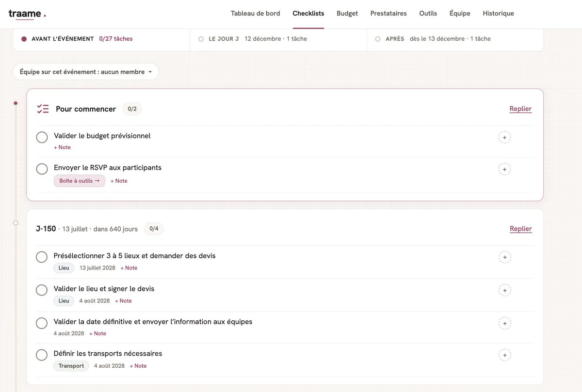Image resolution: width=582 pixels, height=392 pixels.
Task: Collapse the Pour commencer section
Action: tap(520, 109)
